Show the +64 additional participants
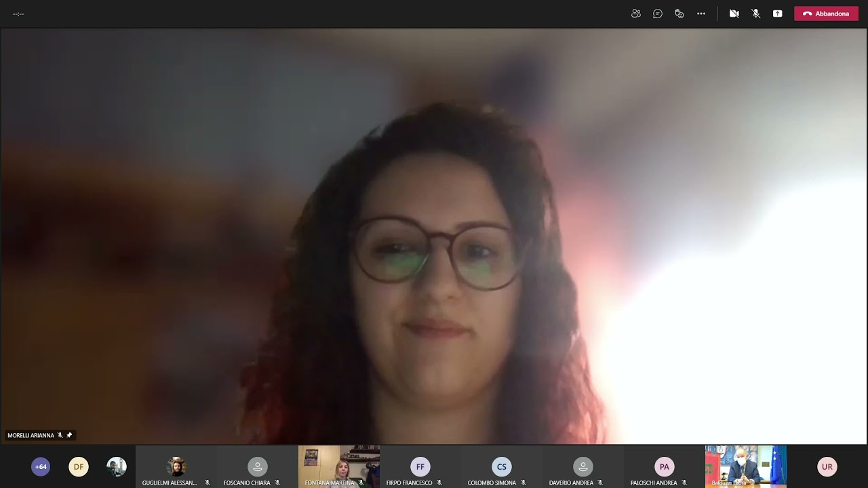This screenshot has height=488, width=868. point(41,466)
